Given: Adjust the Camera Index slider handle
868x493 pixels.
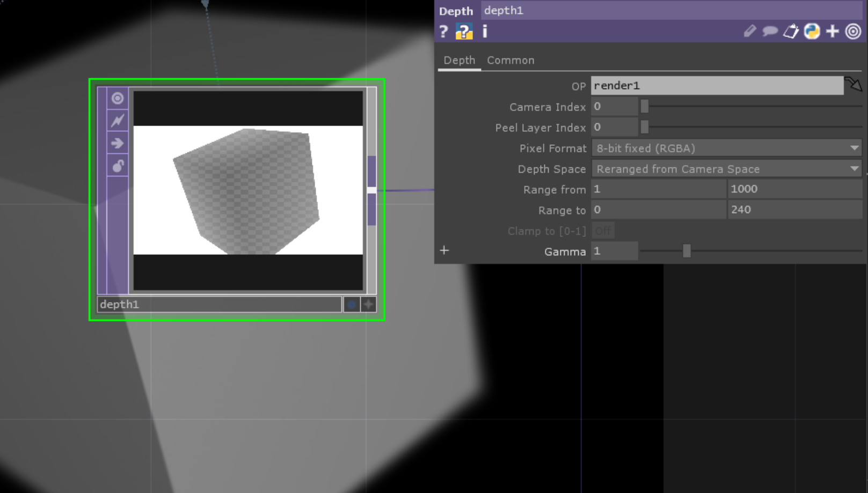Looking at the screenshot, I should (645, 106).
